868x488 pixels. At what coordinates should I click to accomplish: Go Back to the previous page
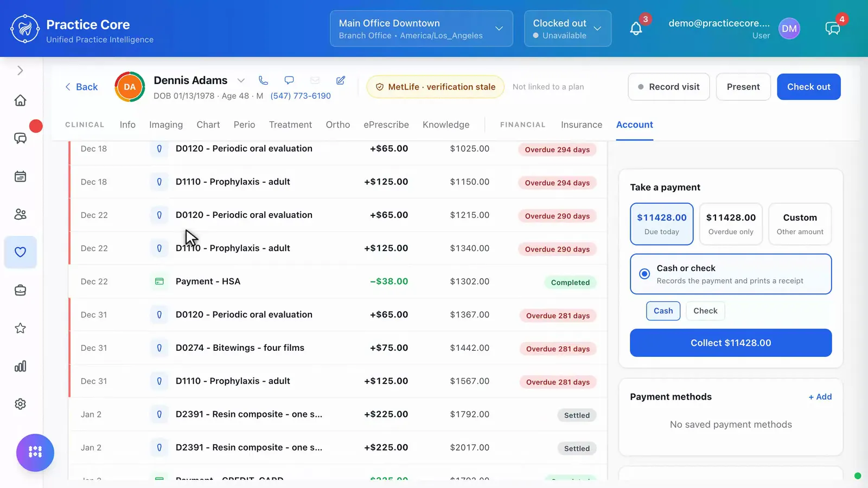pos(81,87)
